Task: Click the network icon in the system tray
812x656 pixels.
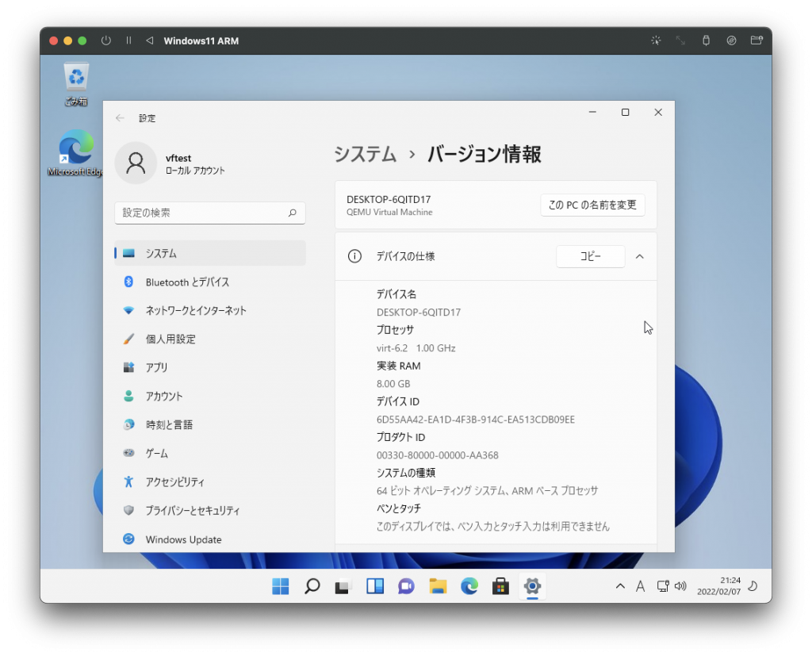Action: [x=662, y=586]
